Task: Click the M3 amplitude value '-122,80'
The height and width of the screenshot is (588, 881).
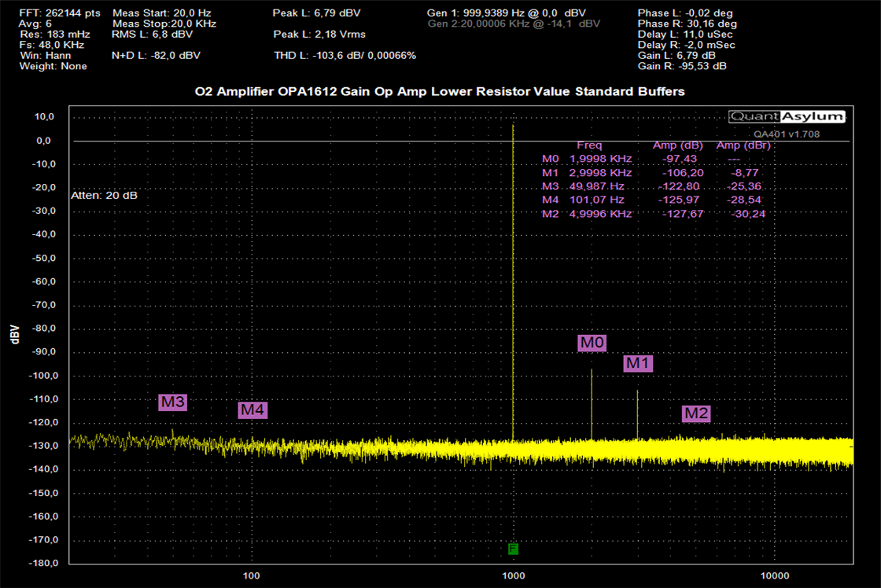Action: pos(679,186)
